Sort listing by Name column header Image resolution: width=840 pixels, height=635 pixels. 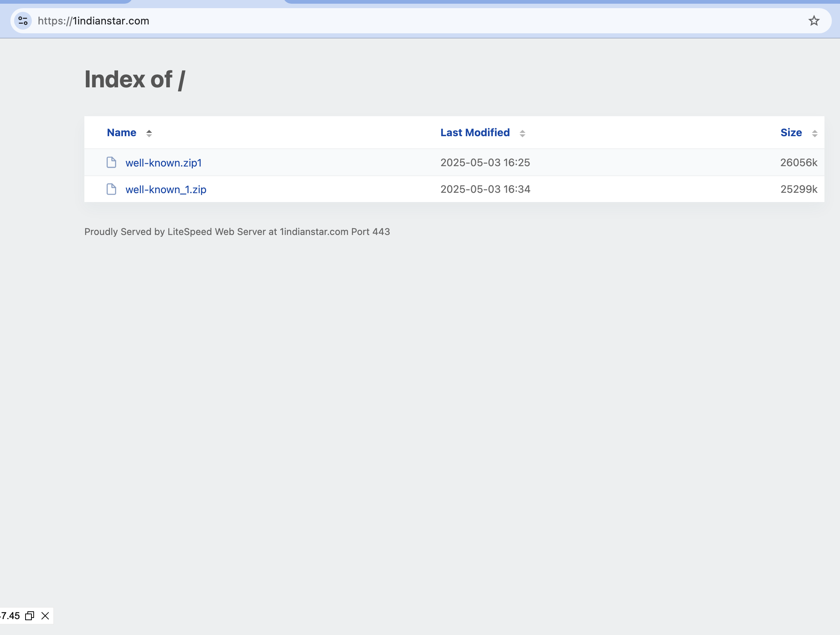point(121,132)
